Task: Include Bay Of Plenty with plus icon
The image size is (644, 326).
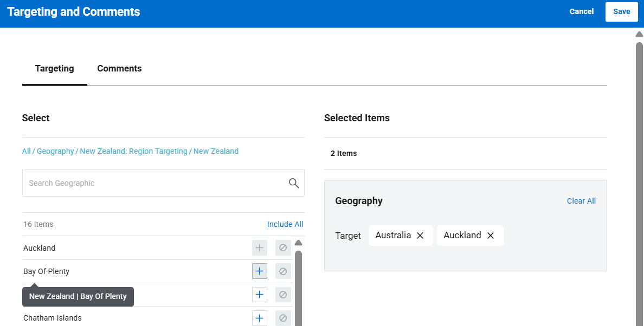Action: (260, 271)
